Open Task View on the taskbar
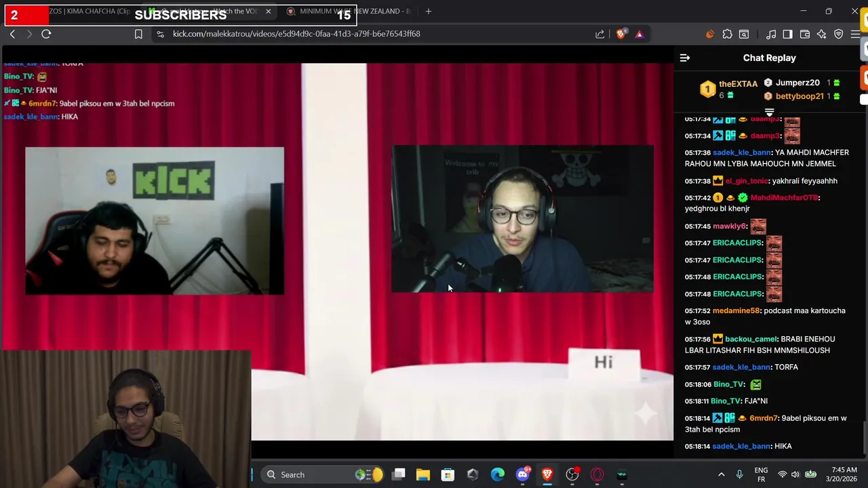 pyautogui.click(x=399, y=474)
